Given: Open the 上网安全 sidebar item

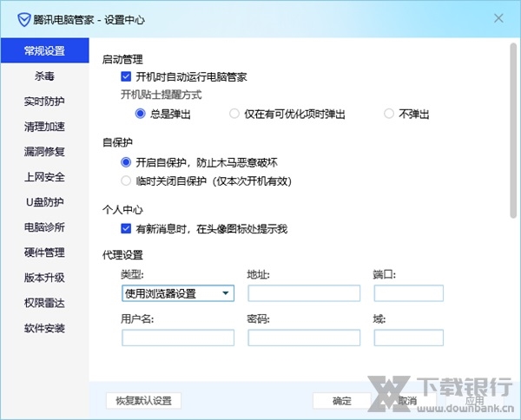Looking at the screenshot, I should point(45,177).
